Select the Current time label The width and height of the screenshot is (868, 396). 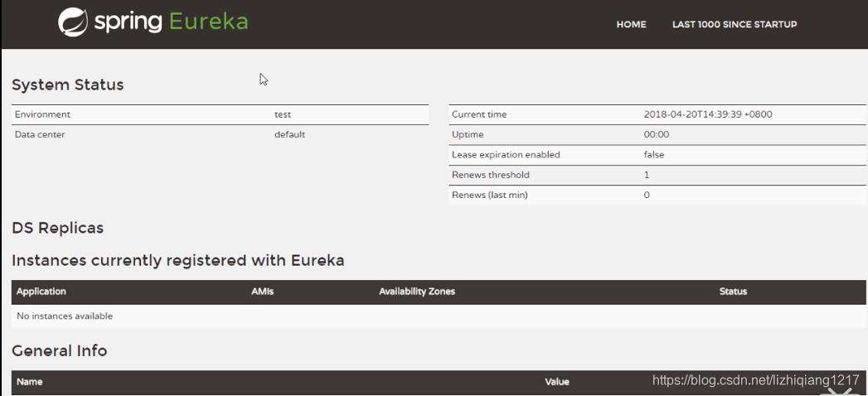coord(479,114)
